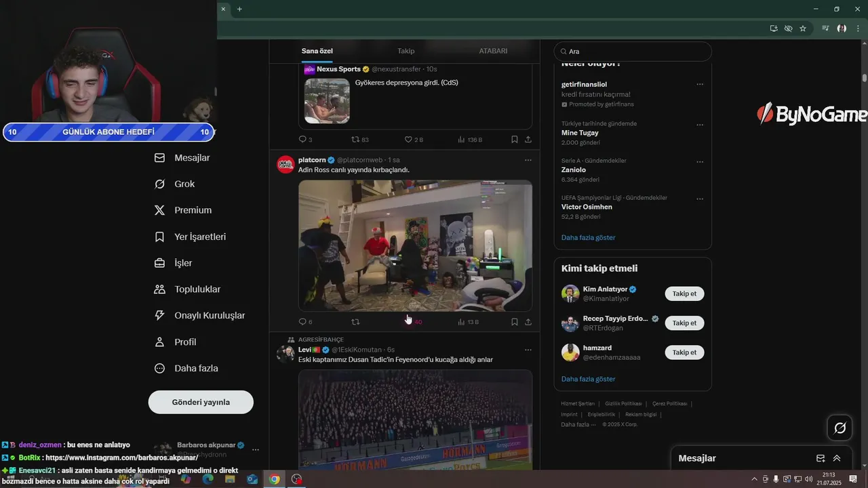Open options for Zaniolo trend
Screen dimensions: 868x488
pyautogui.click(x=700, y=162)
